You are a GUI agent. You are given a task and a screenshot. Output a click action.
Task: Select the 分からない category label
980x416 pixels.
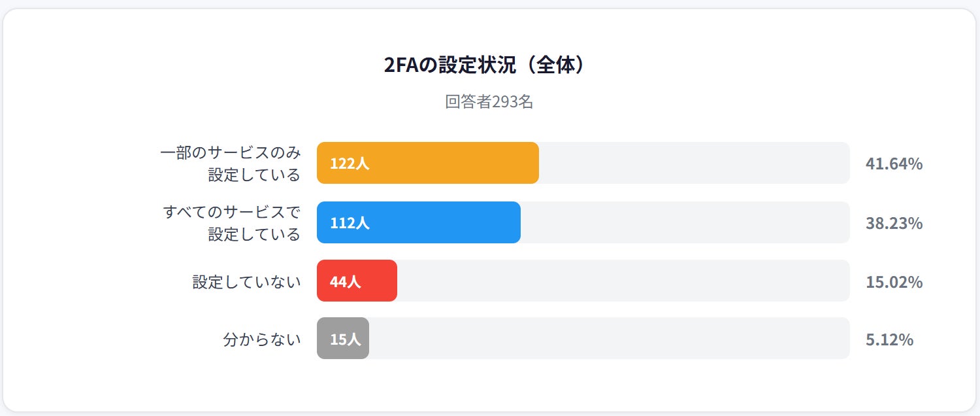[x=262, y=339]
